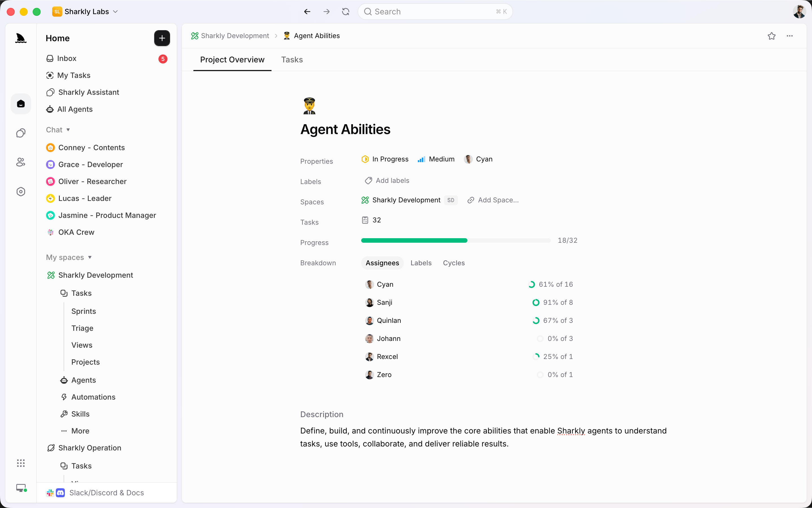Open the Home rail icon
The width and height of the screenshot is (812, 508).
click(x=21, y=104)
